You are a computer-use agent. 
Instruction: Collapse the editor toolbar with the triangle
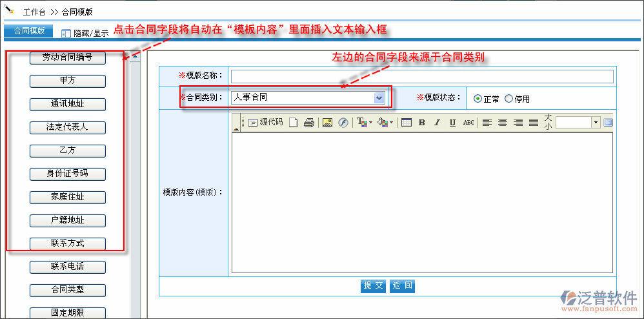point(236,129)
